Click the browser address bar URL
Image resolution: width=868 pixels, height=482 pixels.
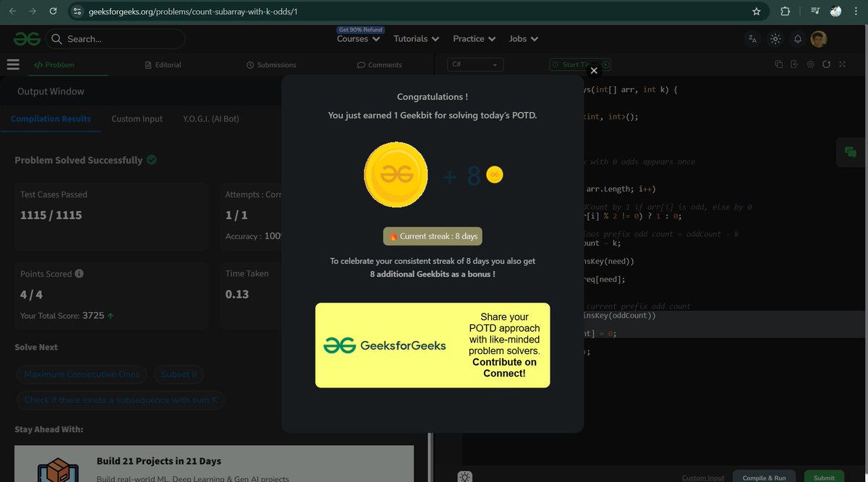pos(192,12)
